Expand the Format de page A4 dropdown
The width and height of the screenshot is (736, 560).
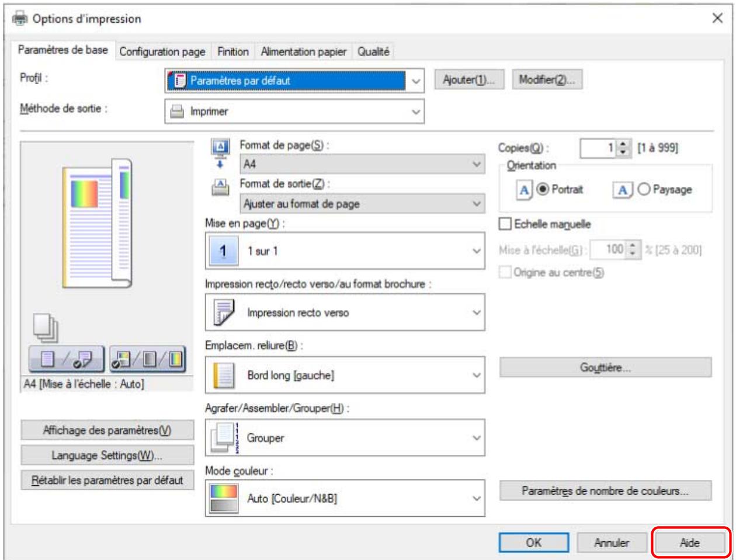(362, 164)
